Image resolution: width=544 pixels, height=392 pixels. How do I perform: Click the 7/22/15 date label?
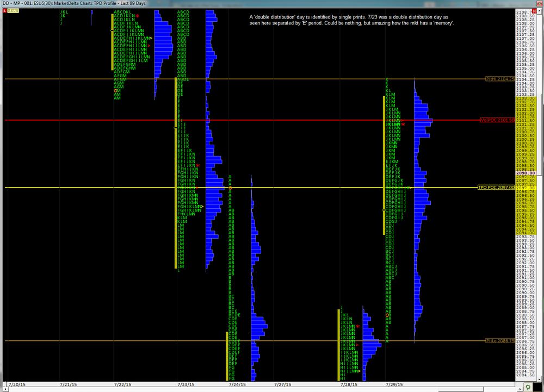(x=123, y=384)
